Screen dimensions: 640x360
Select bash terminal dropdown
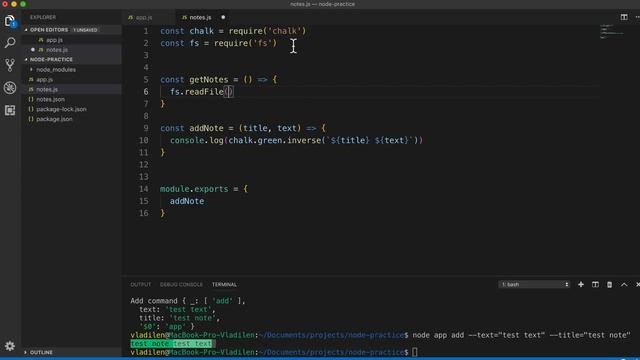pyautogui.click(x=534, y=284)
